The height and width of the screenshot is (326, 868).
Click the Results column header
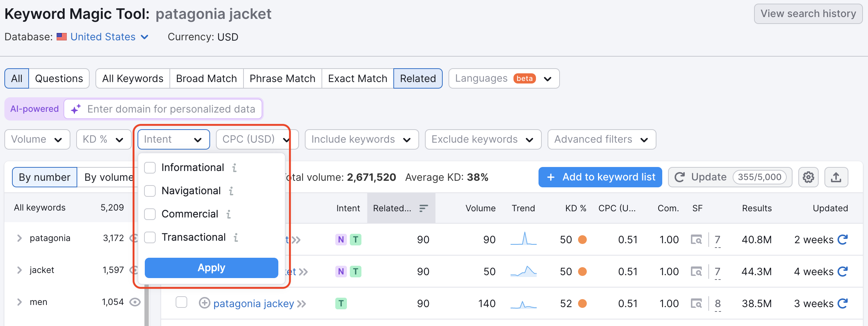[757, 208]
